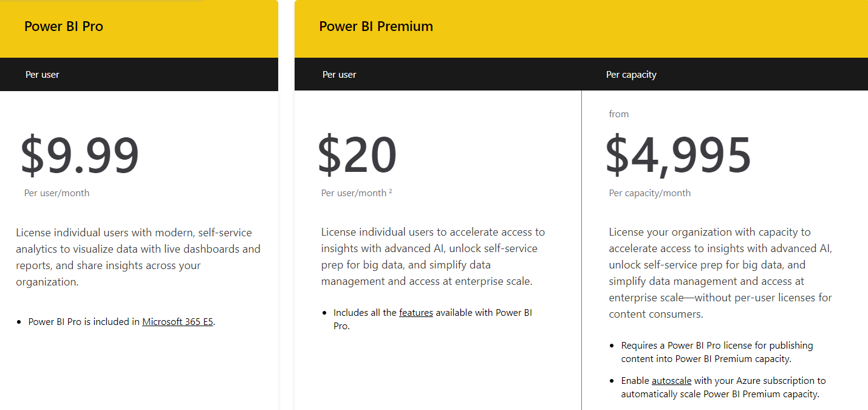Click 'Per capacity/month' under the $4,995 price

pos(649,193)
